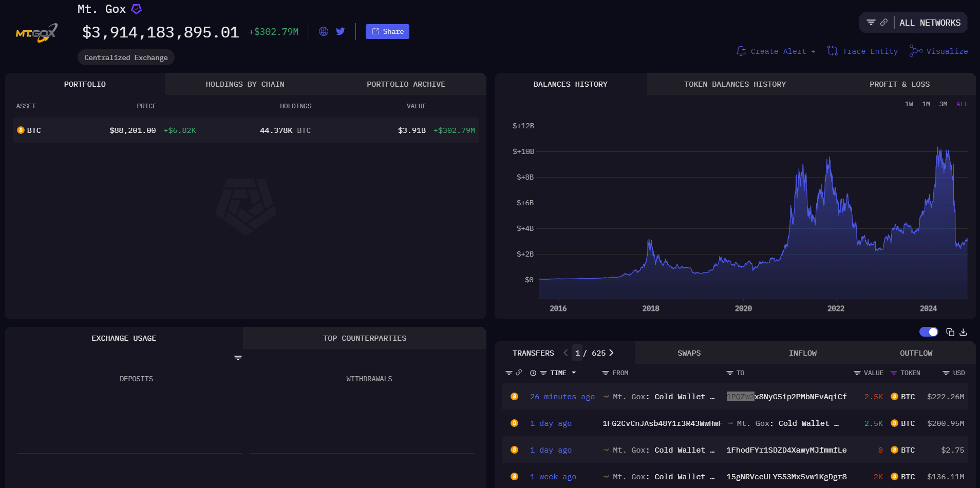Go to next transfers page with right chevron
The image size is (980, 488).
tap(611, 353)
